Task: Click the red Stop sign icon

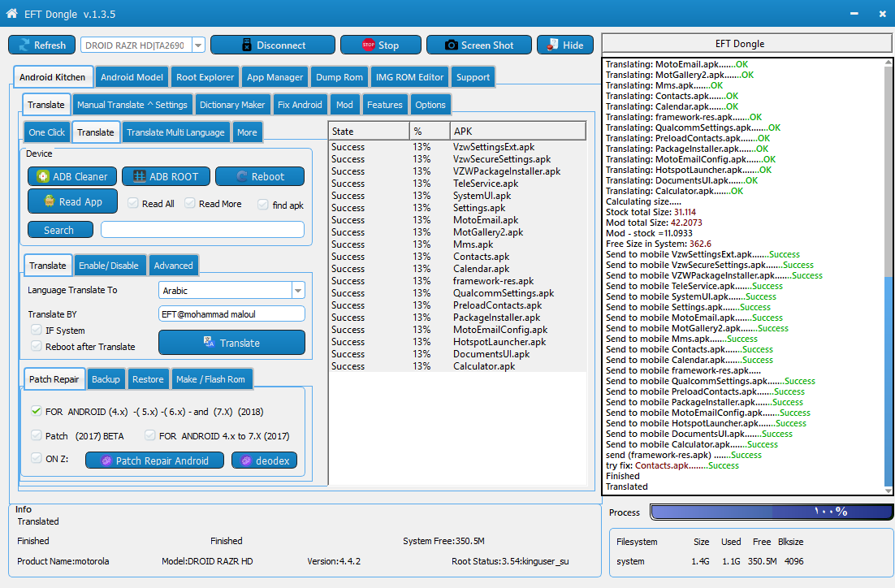Action: tap(368, 45)
